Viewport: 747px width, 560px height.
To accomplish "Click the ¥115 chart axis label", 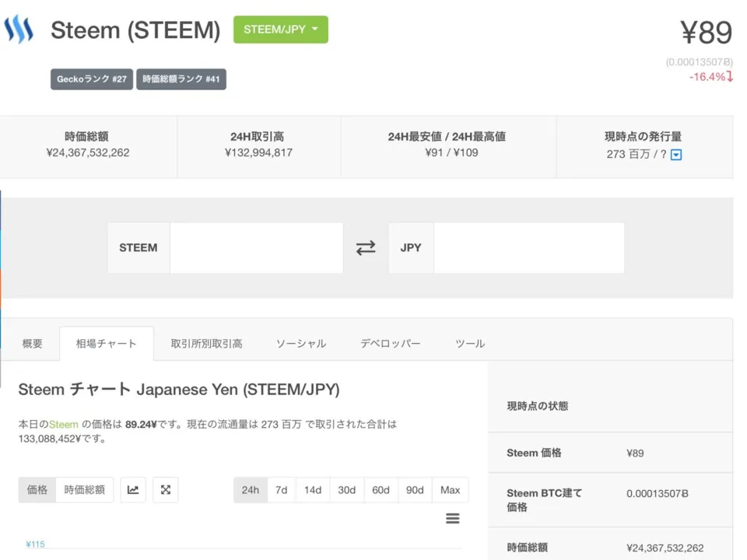I will tap(35, 544).
